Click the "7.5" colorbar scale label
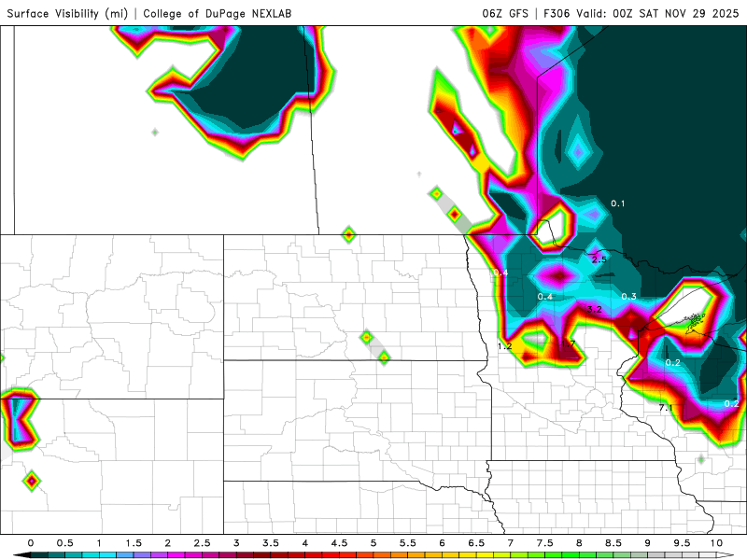 point(544,543)
